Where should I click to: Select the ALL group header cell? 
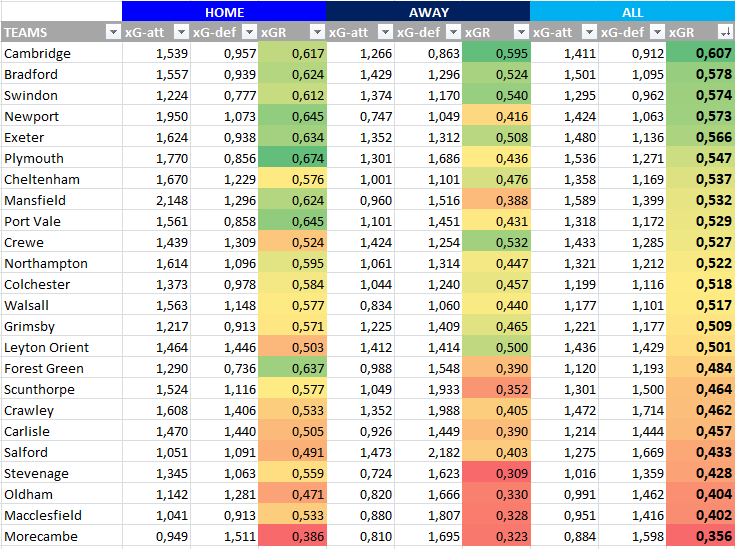632,12
